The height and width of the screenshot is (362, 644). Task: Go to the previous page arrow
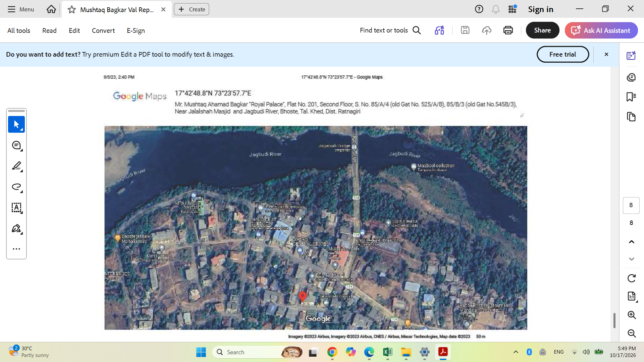(632, 242)
